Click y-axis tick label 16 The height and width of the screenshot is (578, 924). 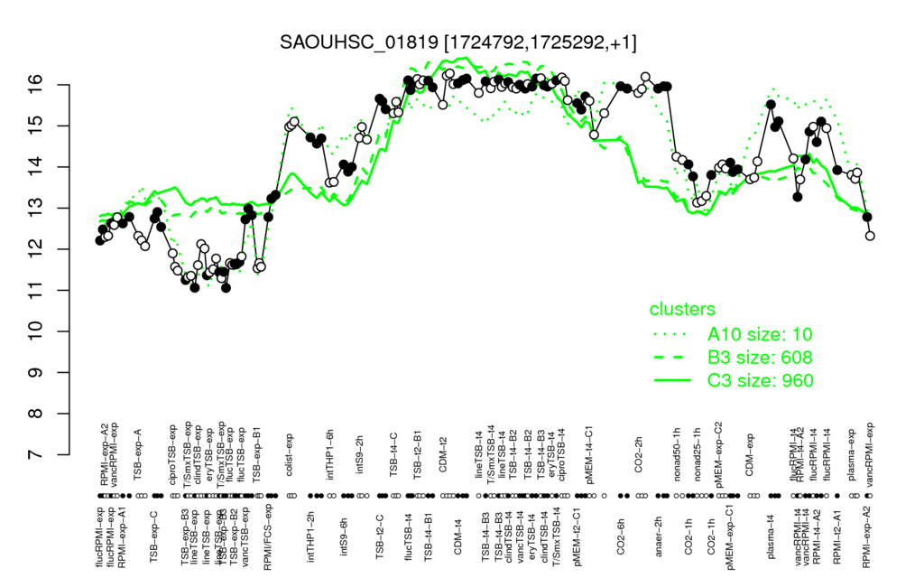tap(35, 85)
